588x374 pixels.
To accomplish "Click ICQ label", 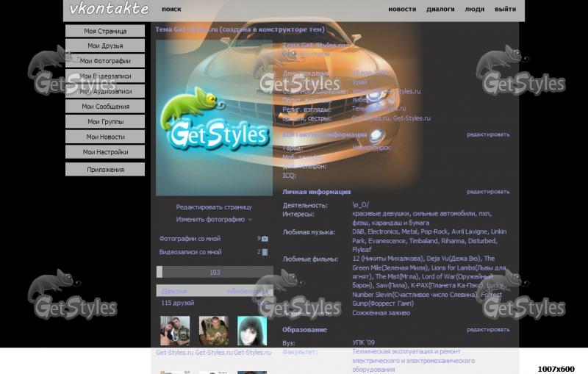I will (x=289, y=176).
